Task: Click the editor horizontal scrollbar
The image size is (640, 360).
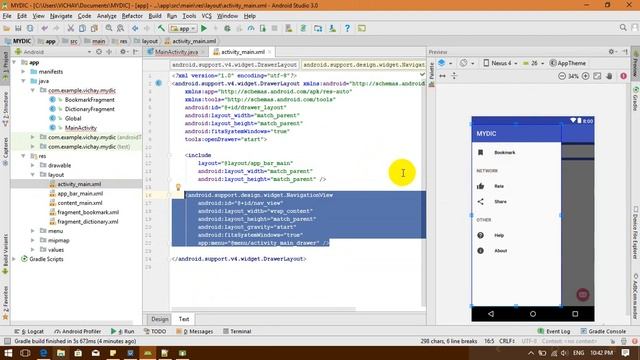Action: 263,309
